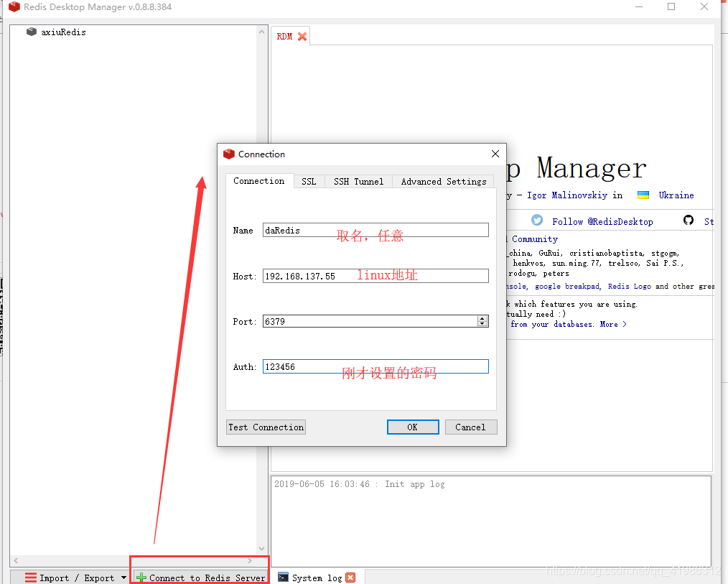The image size is (728, 584).
Task: Maximize the Redis Desktop Manager window
Action: pyautogui.click(x=671, y=6)
